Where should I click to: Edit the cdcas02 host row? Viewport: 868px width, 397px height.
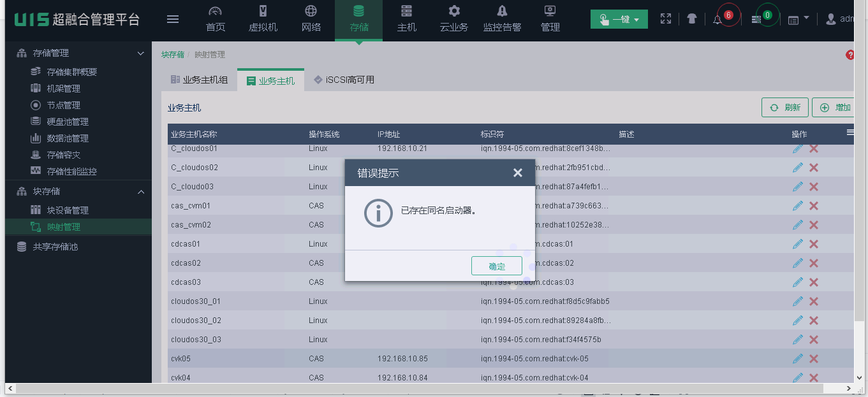[x=798, y=263]
